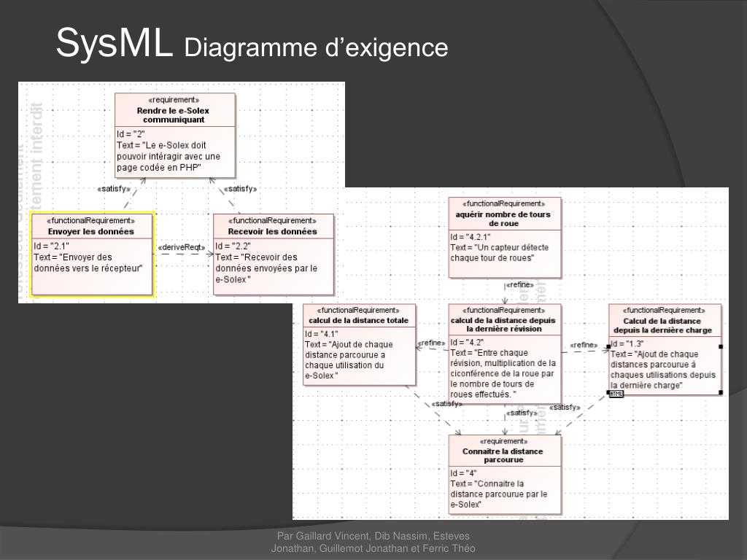Click the «deriveReqt» relationship label
Viewport: 747px width, 560px height.
click(x=182, y=247)
